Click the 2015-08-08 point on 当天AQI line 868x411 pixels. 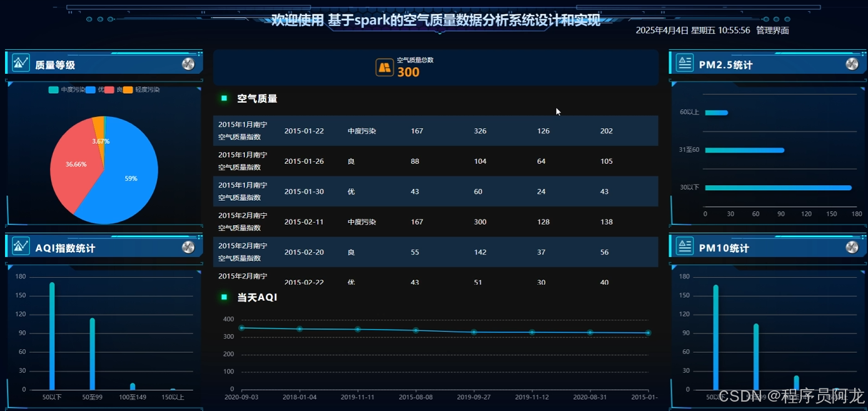click(x=416, y=330)
